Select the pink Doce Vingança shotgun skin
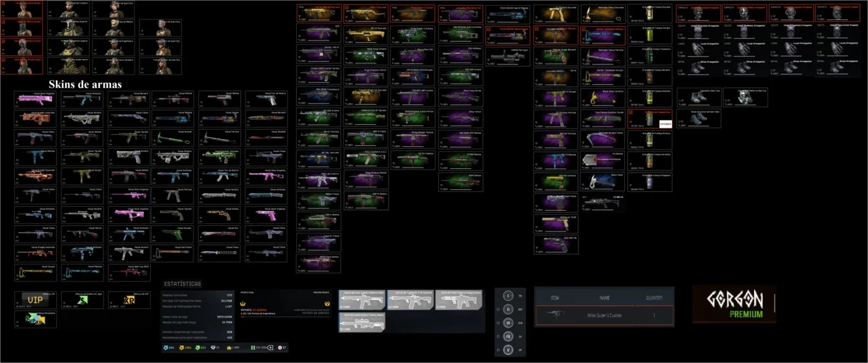The width and height of the screenshot is (868, 363). click(35, 99)
